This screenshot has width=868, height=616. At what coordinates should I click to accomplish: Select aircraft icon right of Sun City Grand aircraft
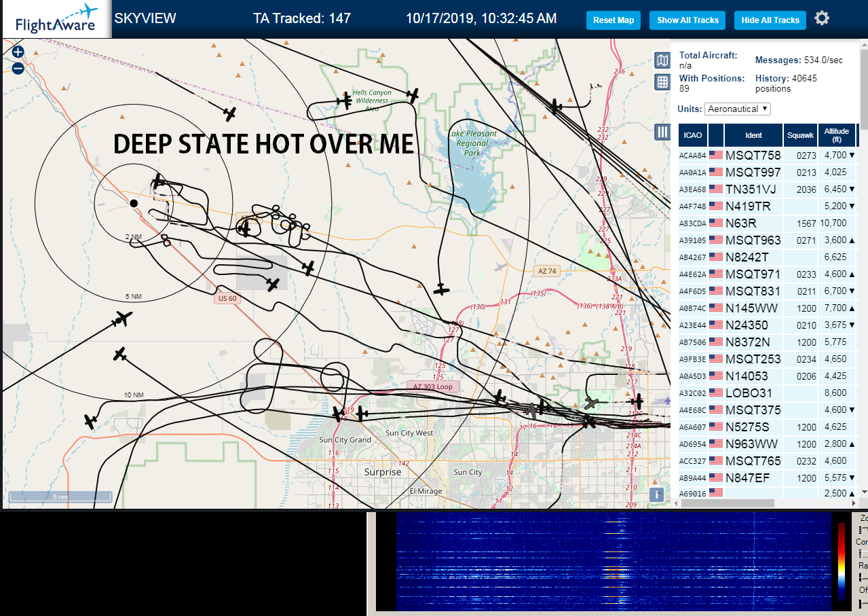click(362, 413)
